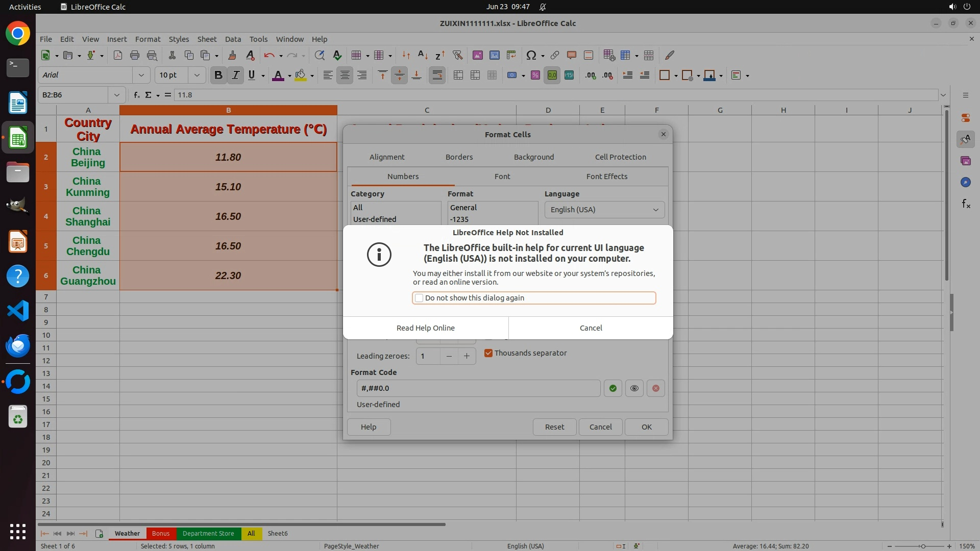Click the Italic toolbar icon
Image resolution: width=980 pixels, height=551 pixels.
tap(235, 75)
